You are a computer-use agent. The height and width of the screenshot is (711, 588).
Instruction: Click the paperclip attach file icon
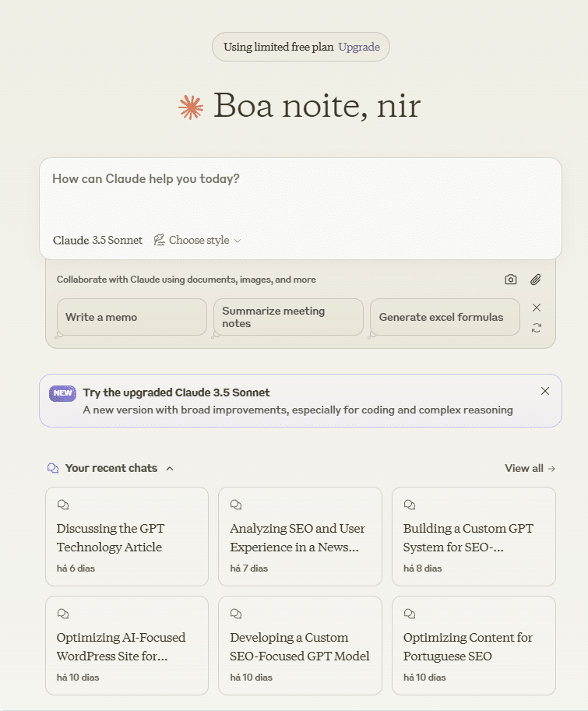coord(536,280)
